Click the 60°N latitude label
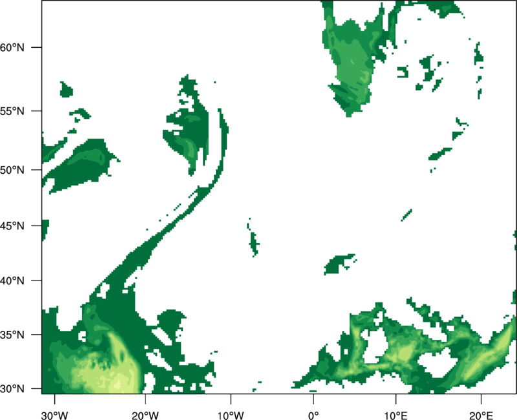The width and height of the screenshot is (517, 420). [x=12, y=47]
